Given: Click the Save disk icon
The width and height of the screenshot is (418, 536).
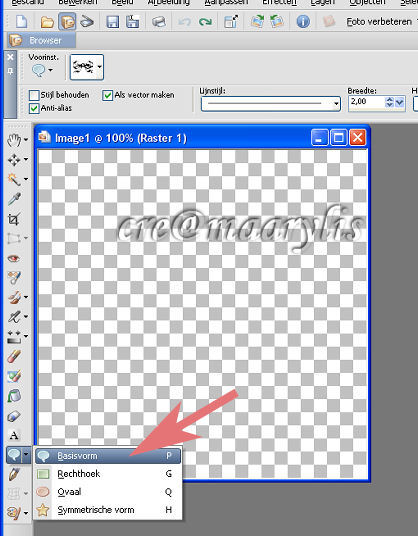Looking at the screenshot, I should 112,22.
